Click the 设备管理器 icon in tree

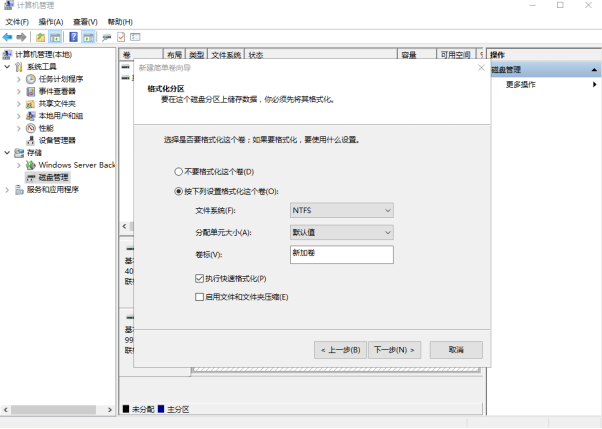pyautogui.click(x=31, y=141)
